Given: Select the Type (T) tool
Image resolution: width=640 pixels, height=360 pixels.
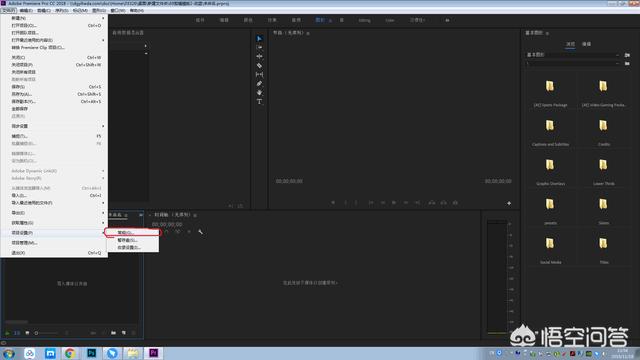Looking at the screenshot, I should pos(259,102).
